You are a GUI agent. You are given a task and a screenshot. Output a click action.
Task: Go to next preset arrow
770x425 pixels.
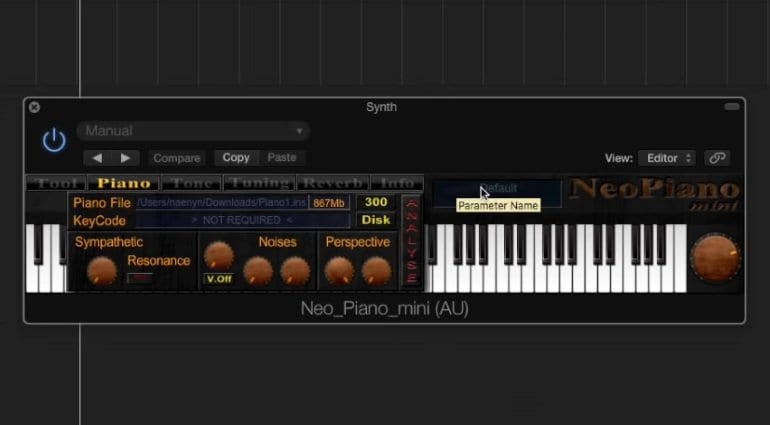pyautogui.click(x=126, y=158)
